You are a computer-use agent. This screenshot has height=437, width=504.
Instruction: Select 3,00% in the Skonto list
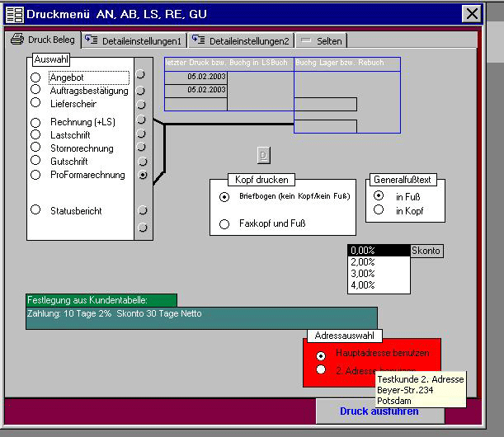[x=363, y=274]
